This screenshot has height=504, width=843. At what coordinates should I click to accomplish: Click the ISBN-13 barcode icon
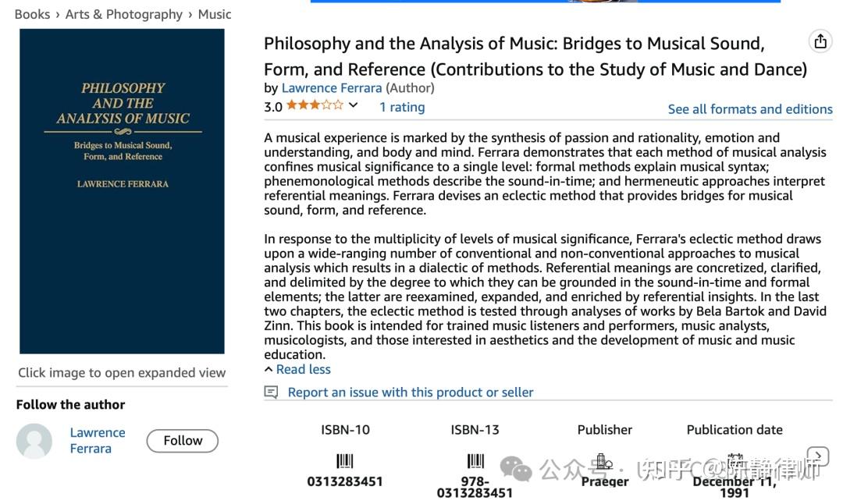coord(475,461)
